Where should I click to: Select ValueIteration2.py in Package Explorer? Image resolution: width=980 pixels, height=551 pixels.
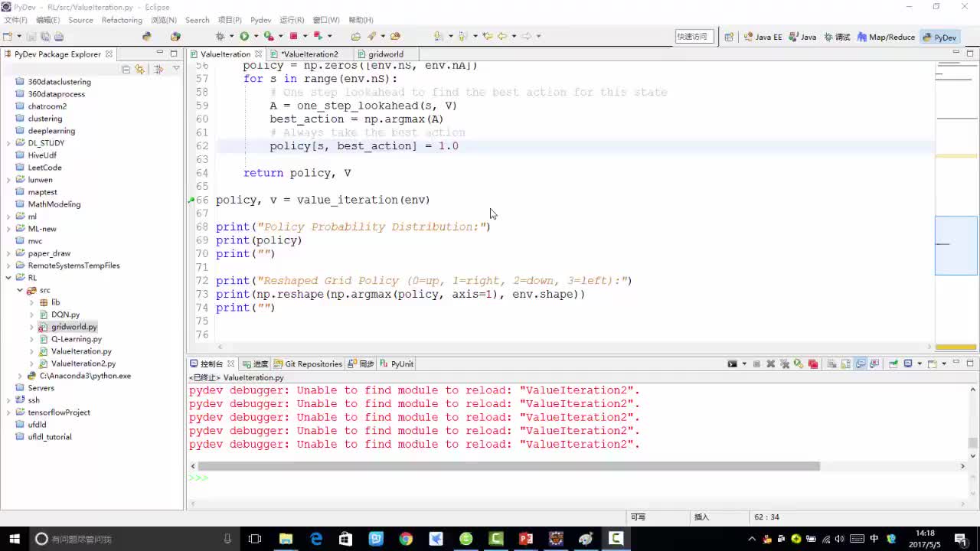[83, 364]
